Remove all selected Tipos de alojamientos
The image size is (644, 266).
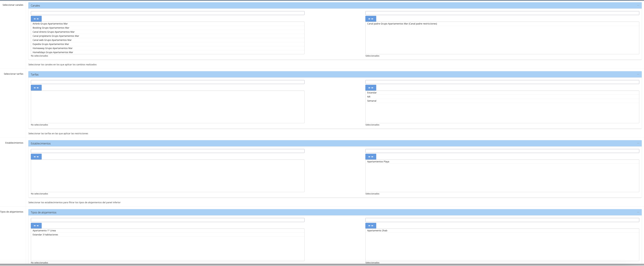(370, 226)
